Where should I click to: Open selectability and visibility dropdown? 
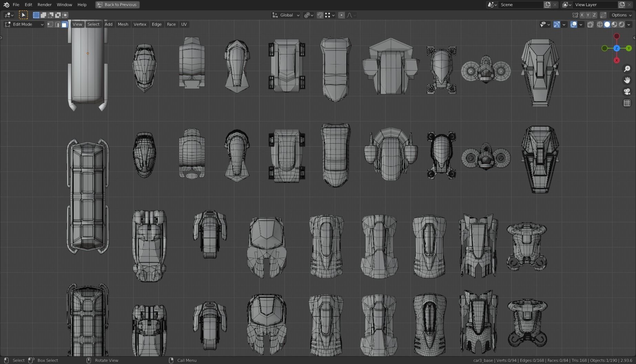(x=545, y=24)
